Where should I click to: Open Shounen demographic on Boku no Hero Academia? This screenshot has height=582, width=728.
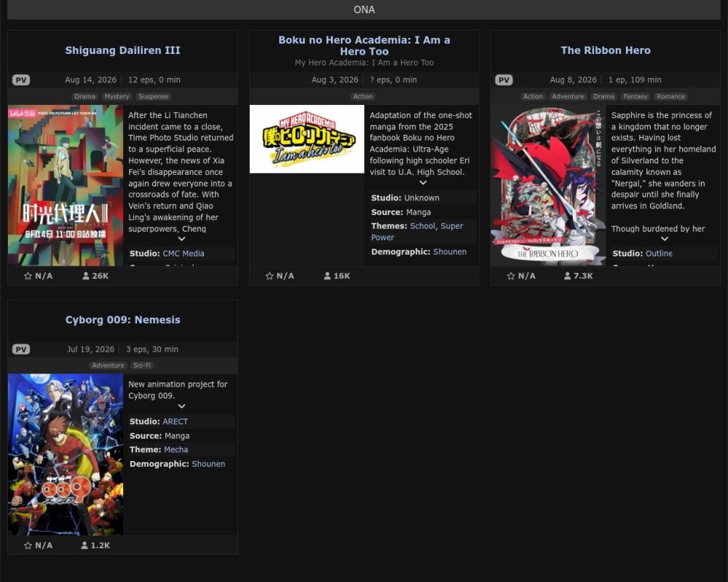click(449, 252)
